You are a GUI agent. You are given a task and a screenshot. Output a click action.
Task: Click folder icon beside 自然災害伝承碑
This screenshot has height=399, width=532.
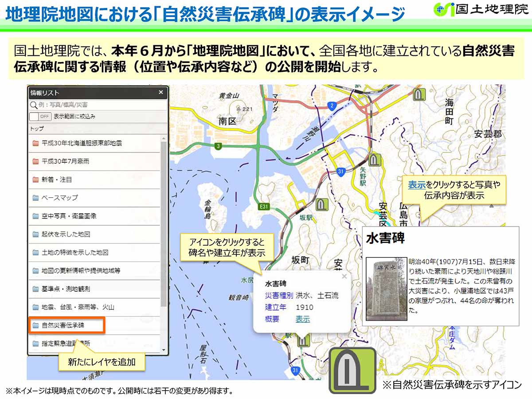[35, 325]
